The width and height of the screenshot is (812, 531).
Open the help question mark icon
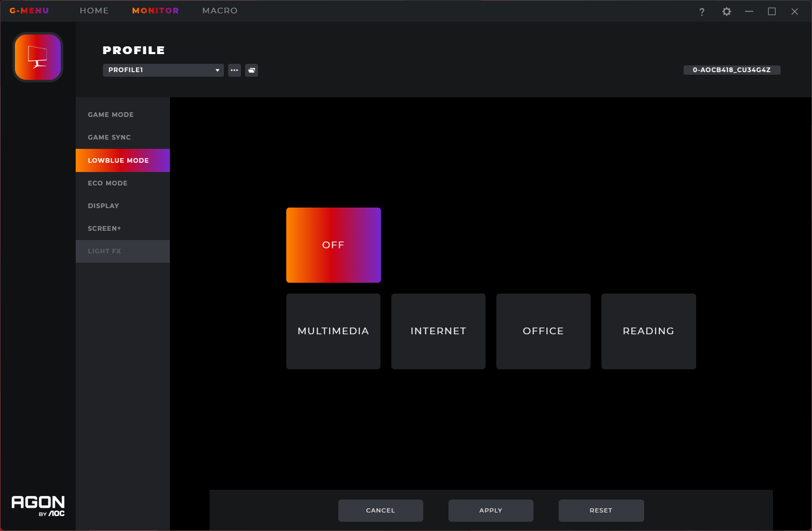coord(701,12)
